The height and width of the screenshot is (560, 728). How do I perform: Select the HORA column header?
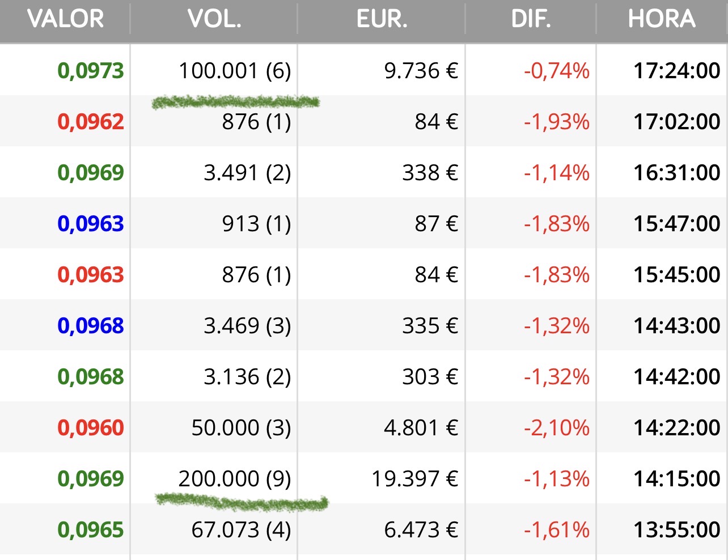662,19
